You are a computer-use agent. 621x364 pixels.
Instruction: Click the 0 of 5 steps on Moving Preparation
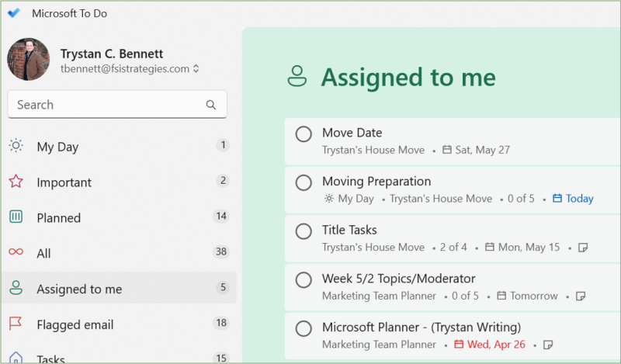521,199
